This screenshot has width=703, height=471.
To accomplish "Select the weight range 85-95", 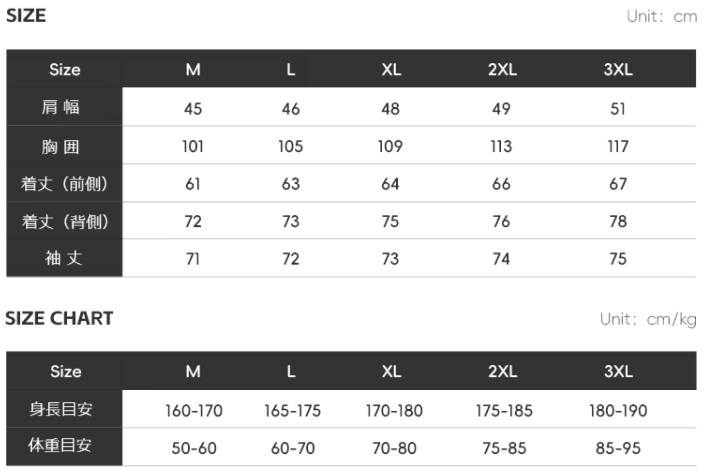I will coord(618,448).
